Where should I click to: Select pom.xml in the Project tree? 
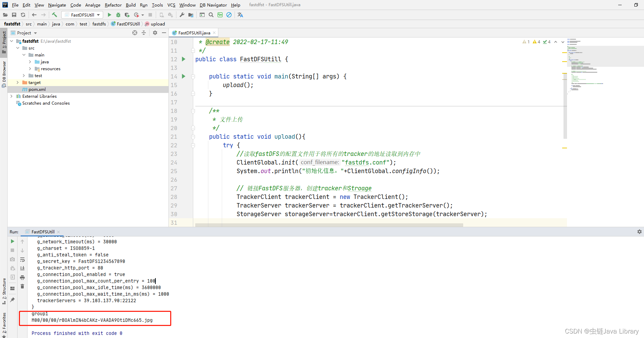(x=37, y=89)
